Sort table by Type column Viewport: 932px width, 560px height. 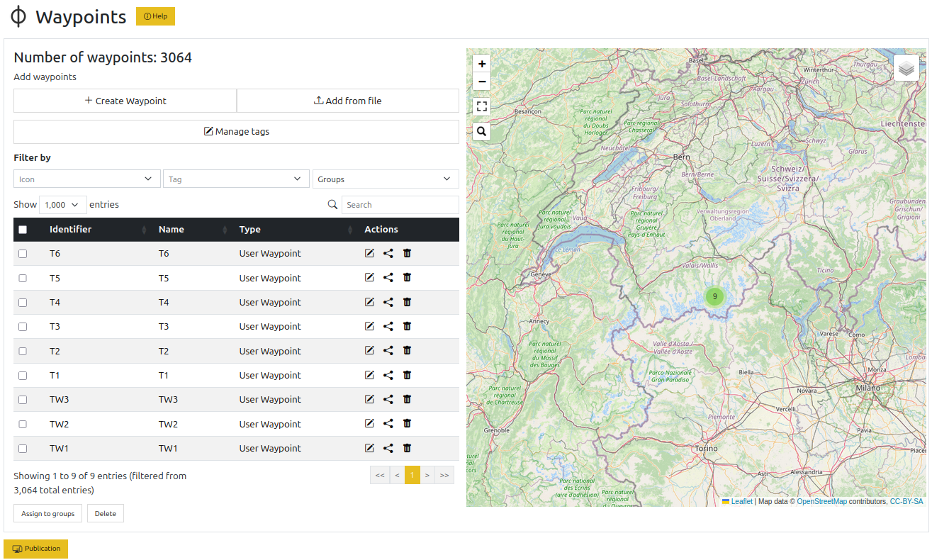(295, 230)
